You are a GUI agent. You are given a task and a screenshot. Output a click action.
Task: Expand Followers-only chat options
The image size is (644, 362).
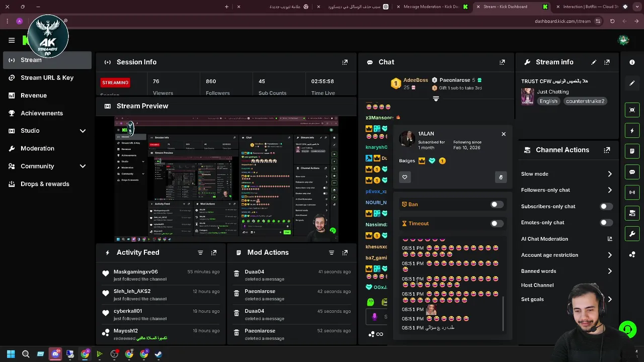[610, 190]
